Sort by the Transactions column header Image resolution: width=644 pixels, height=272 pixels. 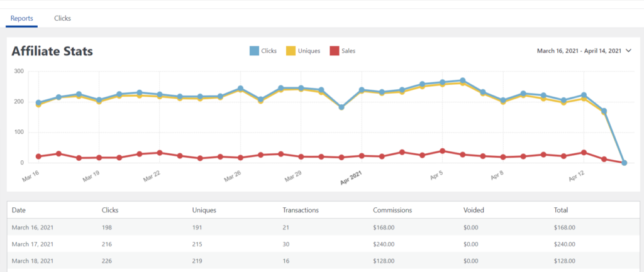[301, 210]
